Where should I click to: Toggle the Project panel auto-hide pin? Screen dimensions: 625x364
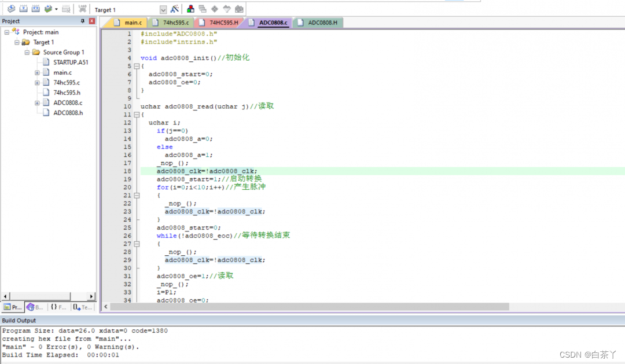[x=82, y=21]
